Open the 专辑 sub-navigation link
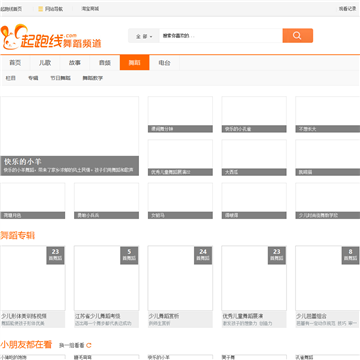The image size is (360, 360). tap(33, 78)
